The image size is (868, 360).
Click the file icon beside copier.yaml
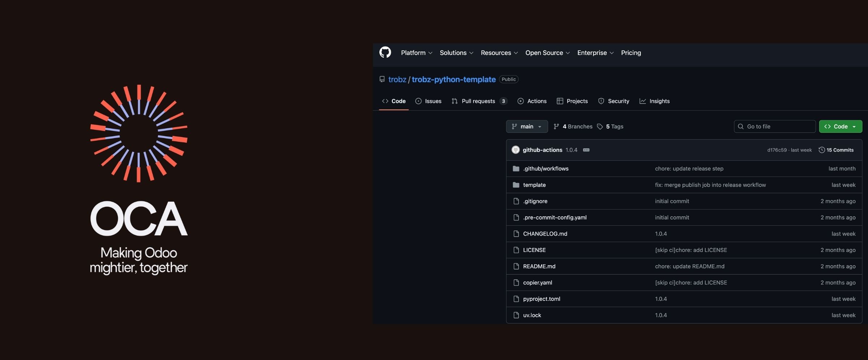click(516, 282)
